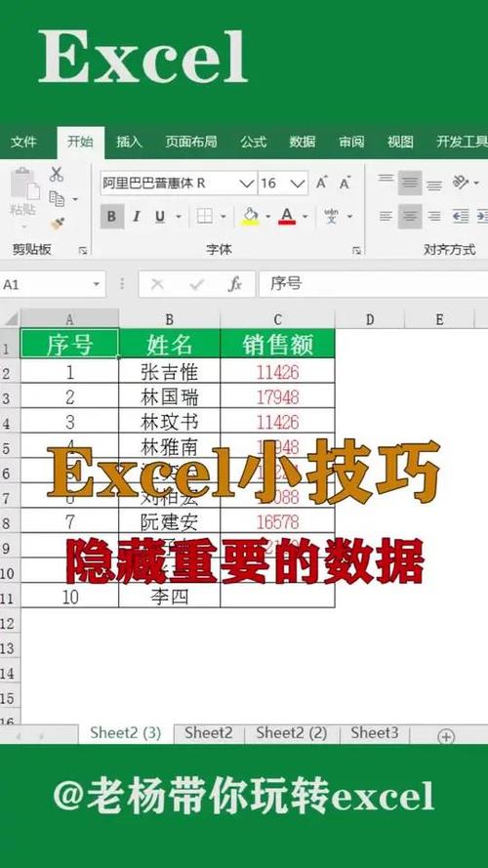Image resolution: width=488 pixels, height=868 pixels.
Task: Switch to the 视图 tab
Action: coord(400,143)
